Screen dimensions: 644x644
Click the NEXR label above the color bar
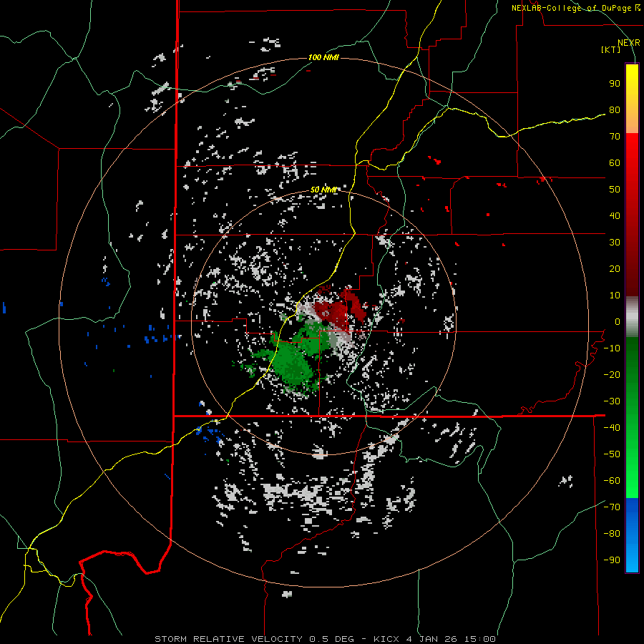coord(629,43)
